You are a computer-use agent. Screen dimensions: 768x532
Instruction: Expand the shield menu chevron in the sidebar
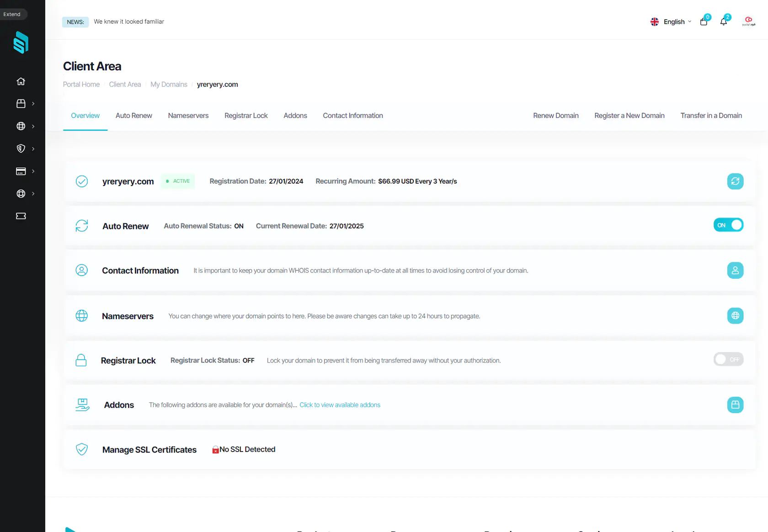33,149
